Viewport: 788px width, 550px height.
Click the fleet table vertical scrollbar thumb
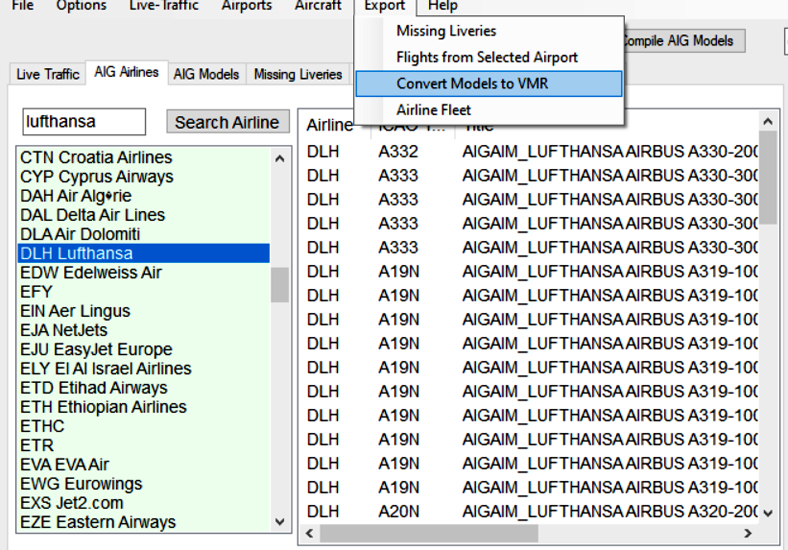tap(767, 177)
